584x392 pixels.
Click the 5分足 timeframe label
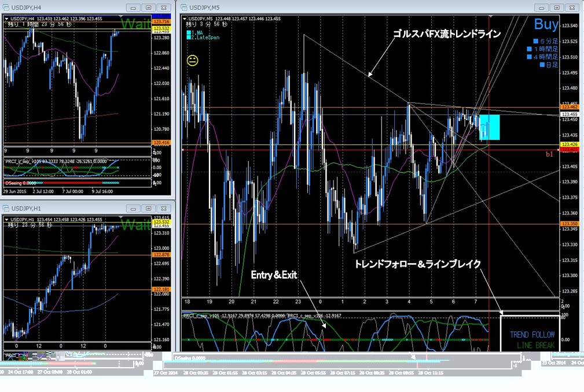549,41
